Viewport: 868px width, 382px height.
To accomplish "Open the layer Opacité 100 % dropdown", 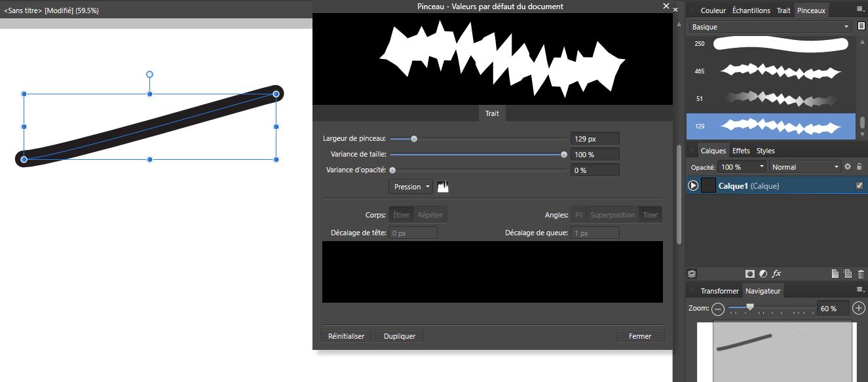I will pos(742,167).
